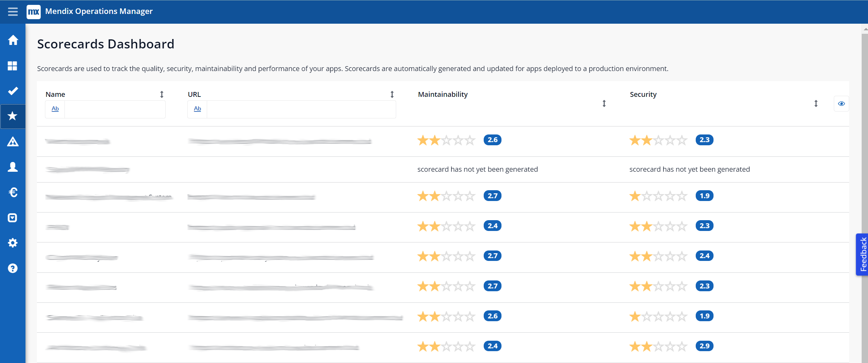Open the grid apps icon in sidebar
868x363 pixels.
13,66
